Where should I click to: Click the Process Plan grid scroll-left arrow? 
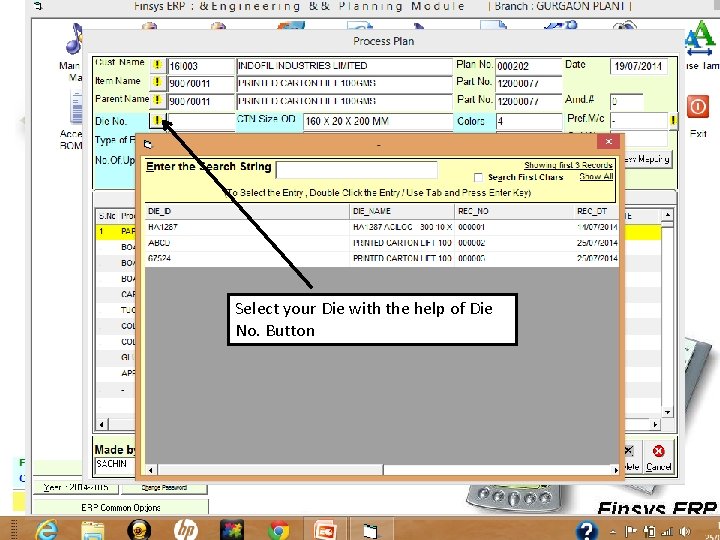(101, 424)
